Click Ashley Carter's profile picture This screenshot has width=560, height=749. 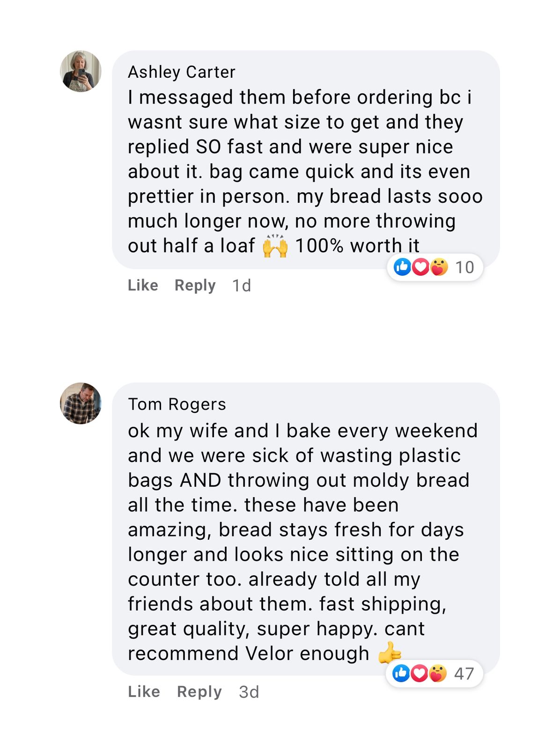click(x=81, y=71)
